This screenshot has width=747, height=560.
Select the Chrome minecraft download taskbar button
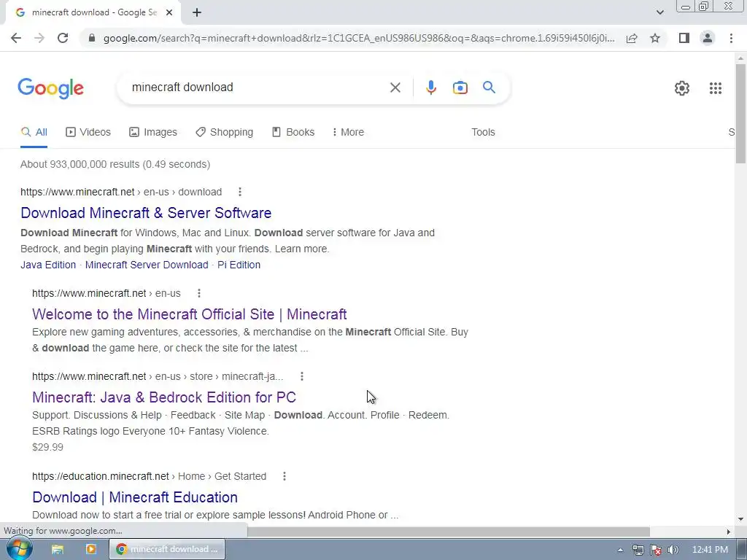[x=167, y=550]
